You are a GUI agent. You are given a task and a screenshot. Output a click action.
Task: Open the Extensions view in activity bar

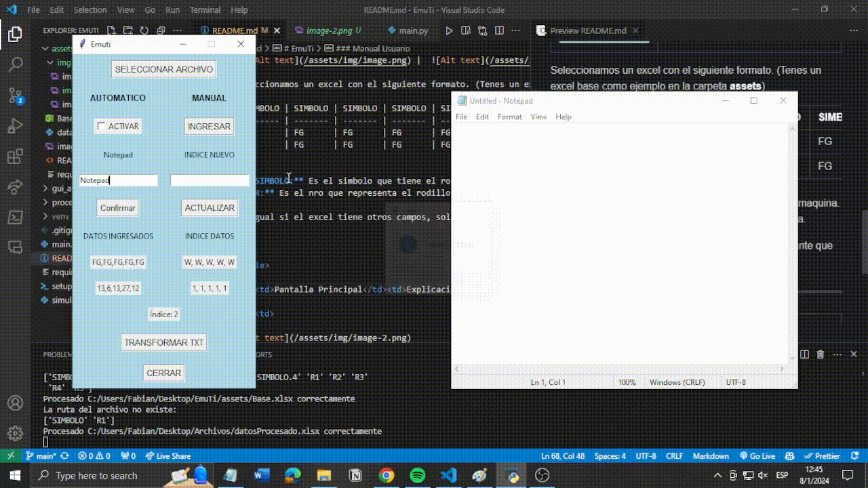[15, 157]
